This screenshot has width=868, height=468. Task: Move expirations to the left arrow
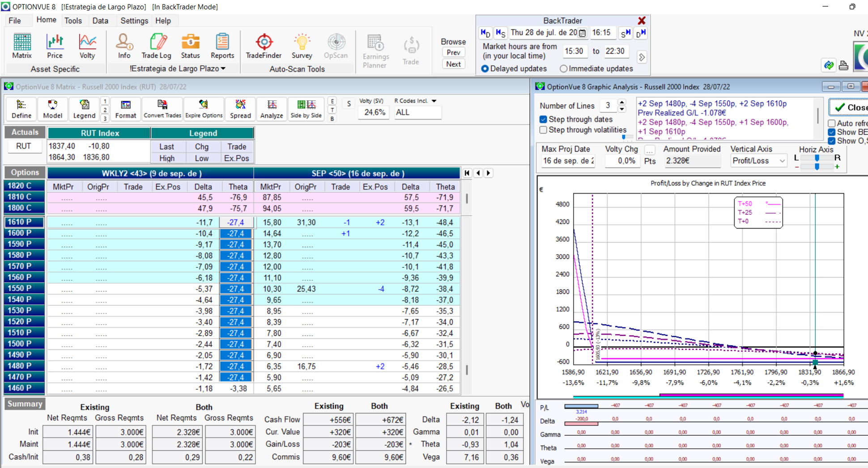[x=478, y=173]
